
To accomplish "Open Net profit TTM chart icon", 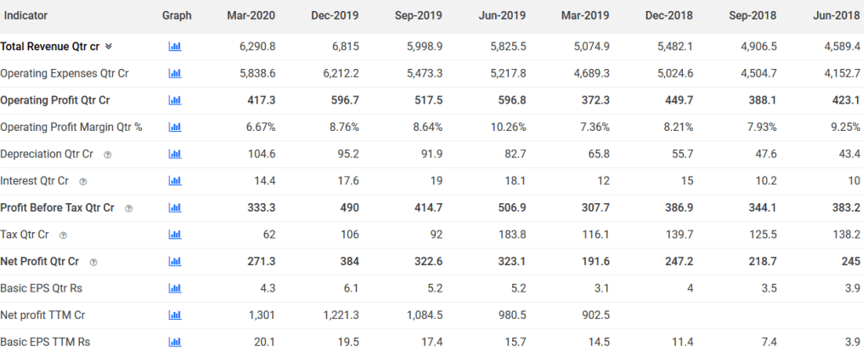I will click(x=175, y=315).
